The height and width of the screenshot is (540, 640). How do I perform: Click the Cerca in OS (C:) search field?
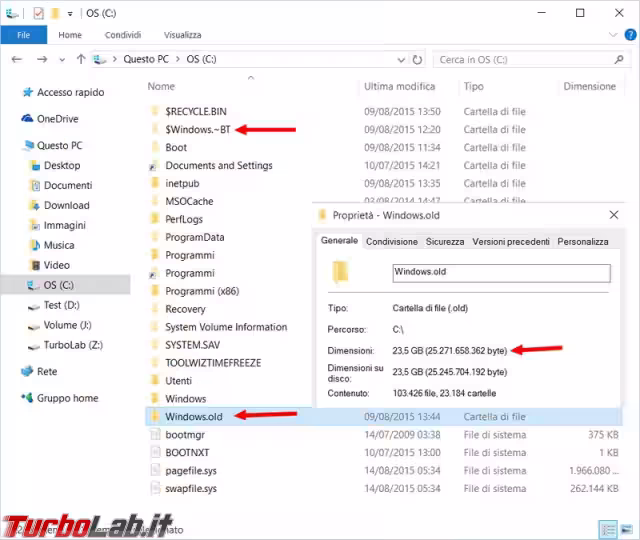pos(524,60)
